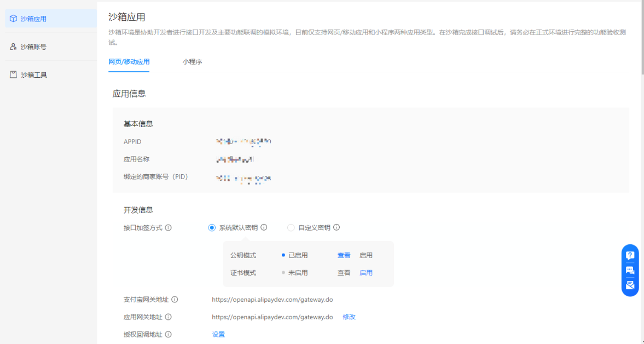Open the 沙箱应用 sidebar item
Image resolution: width=644 pixels, height=344 pixels.
(51, 19)
